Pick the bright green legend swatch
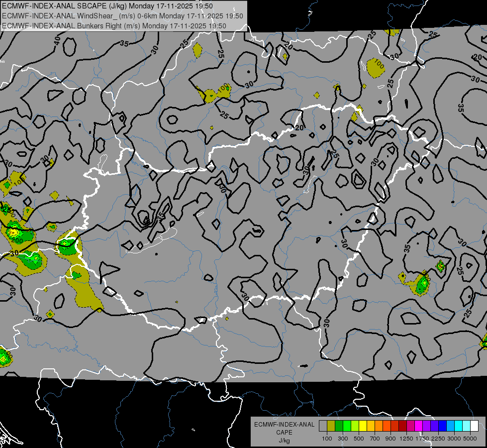This screenshot has width=487, height=448. pyautogui.click(x=347, y=426)
